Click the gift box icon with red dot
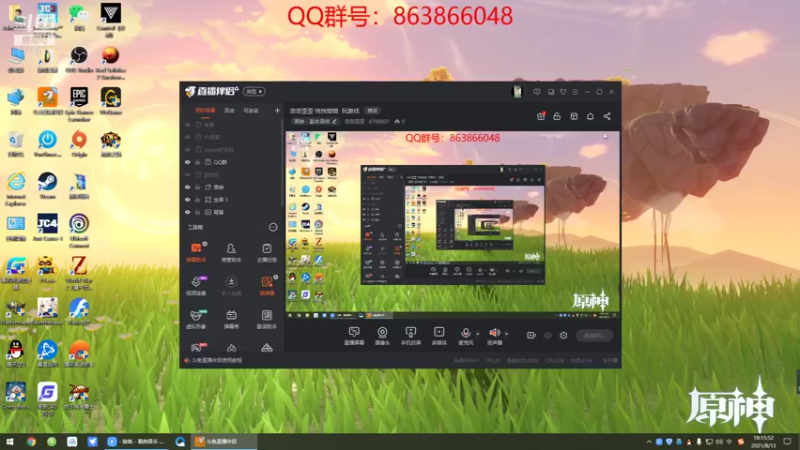The width and height of the screenshot is (800, 450). (541, 116)
